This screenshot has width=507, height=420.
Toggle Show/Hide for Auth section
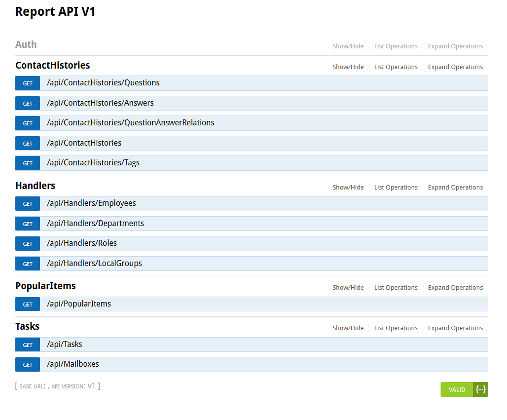point(348,46)
